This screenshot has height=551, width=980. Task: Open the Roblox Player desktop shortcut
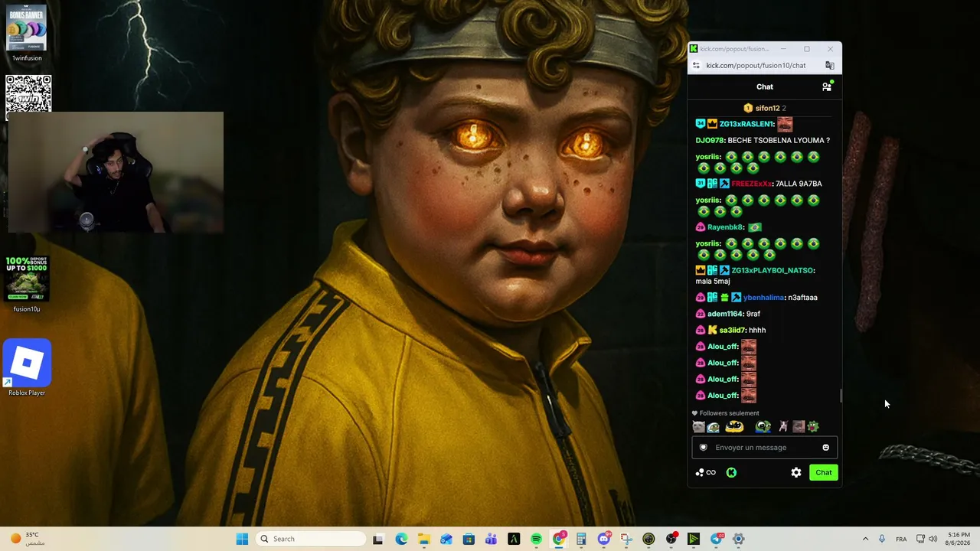(27, 367)
